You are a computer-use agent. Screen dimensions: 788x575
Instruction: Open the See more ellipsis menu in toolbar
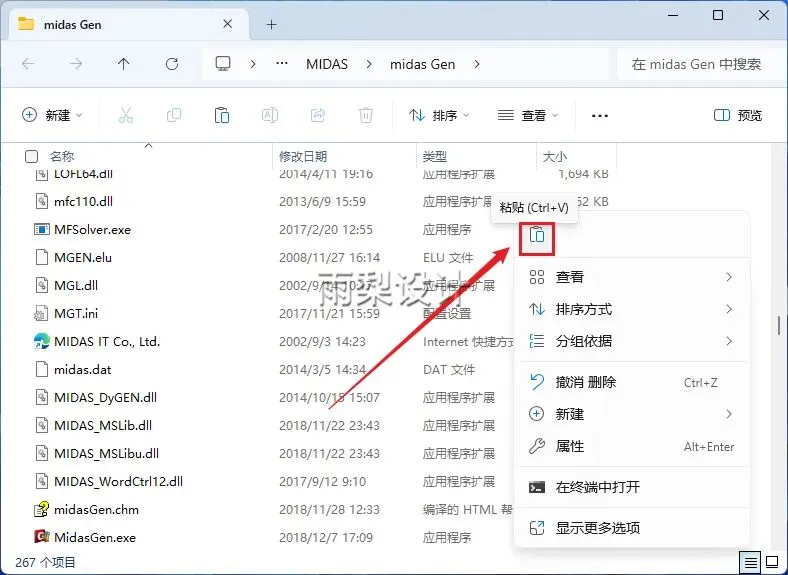600,116
